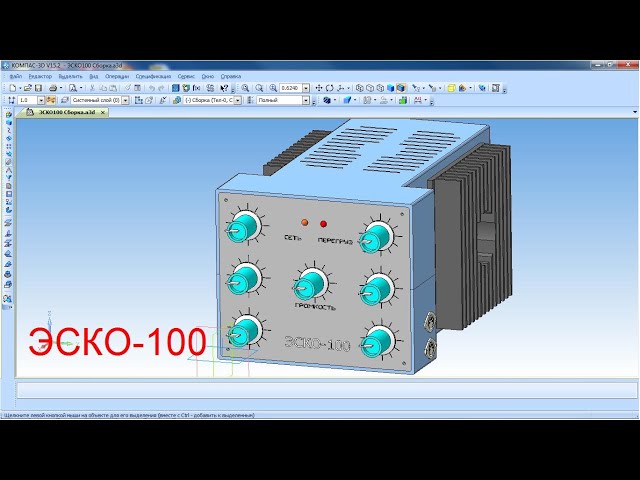Open the print options dropdown arrow
The width and height of the screenshot is (640, 480).
pyautogui.click(x=61, y=88)
